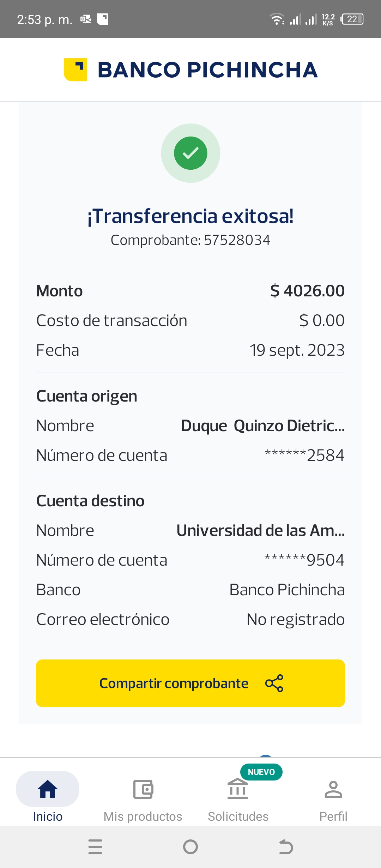Tap the battery indicator in the status bar
The width and height of the screenshot is (381, 868).
[x=352, y=19]
